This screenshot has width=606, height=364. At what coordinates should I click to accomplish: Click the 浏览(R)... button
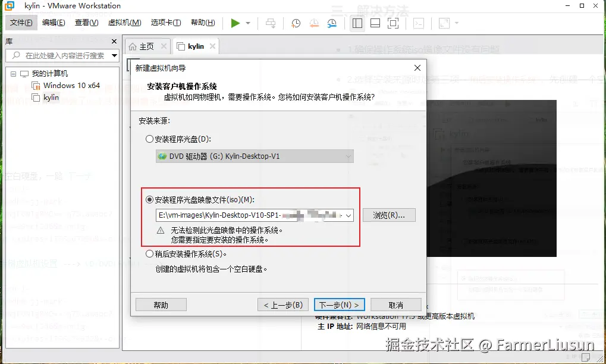point(389,215)
